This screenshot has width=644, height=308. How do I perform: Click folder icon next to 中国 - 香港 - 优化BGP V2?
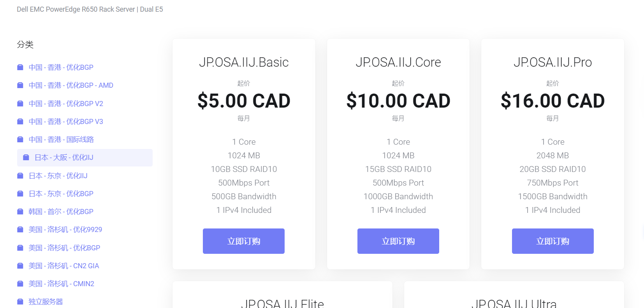click(x=20, y=104)
